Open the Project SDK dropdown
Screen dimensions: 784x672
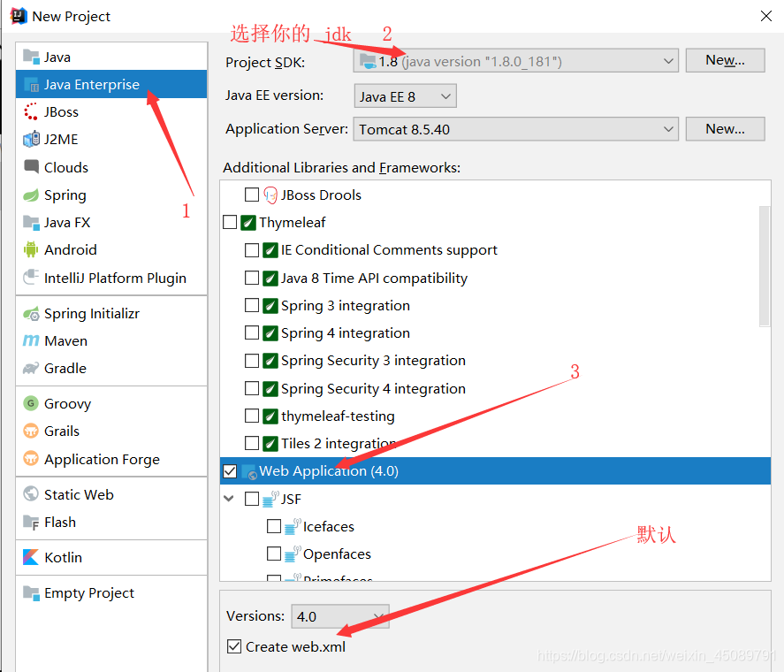click(x=515, y=61)
